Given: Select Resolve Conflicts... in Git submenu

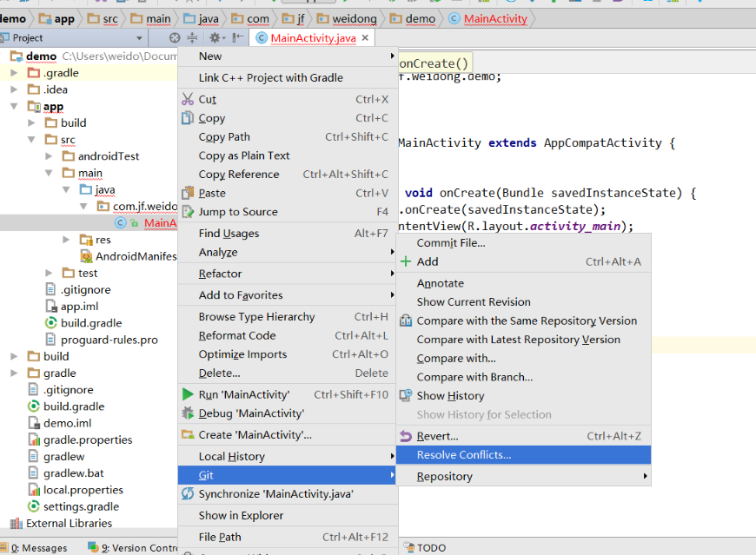Looking at the screenshot, I should [x=524, y=455].
